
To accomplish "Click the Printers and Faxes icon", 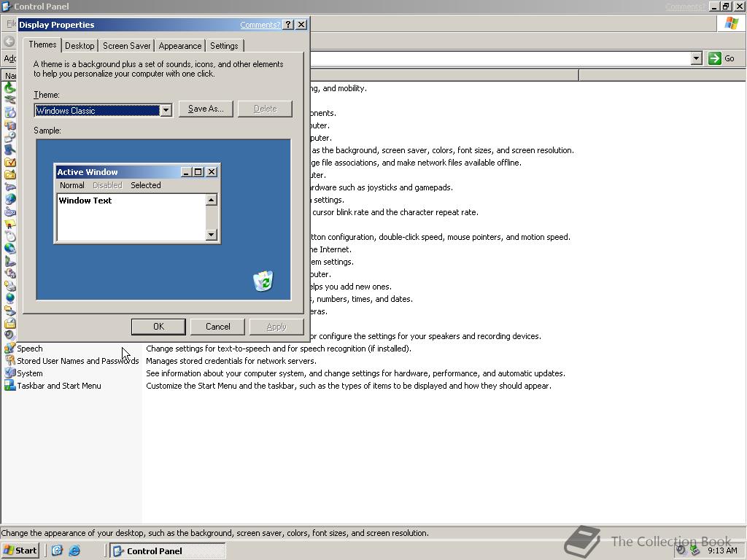I will [9, 286].
